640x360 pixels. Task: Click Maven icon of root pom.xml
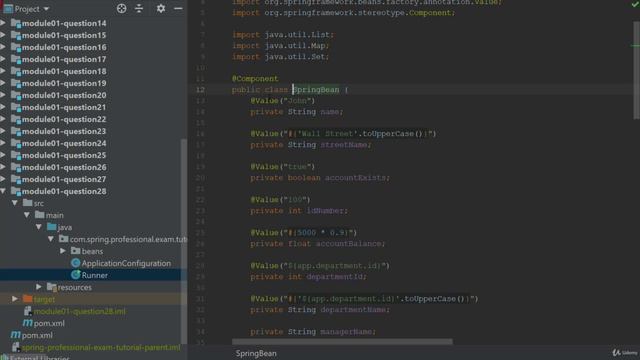(16, 335)
